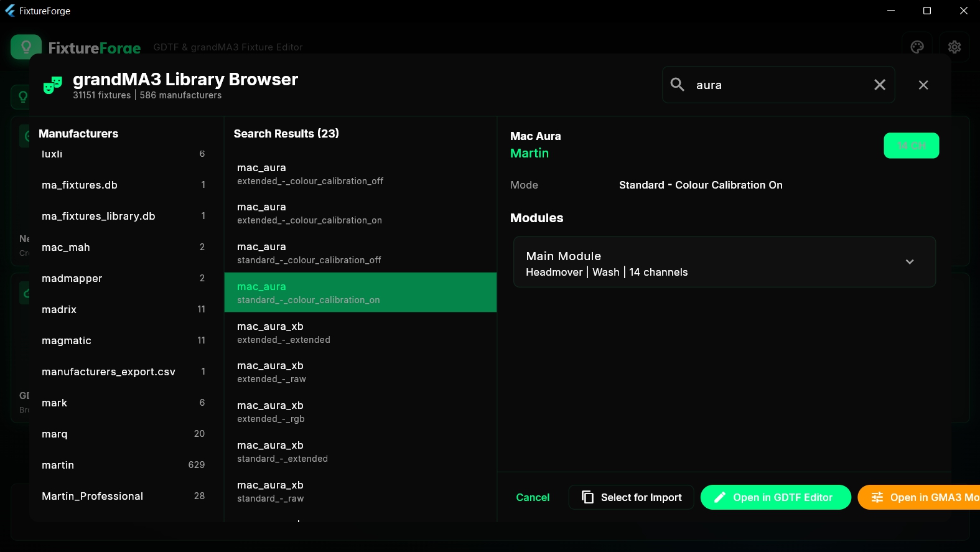Cancel the library browser selection
Image resolution: width=980 pixels, height=552 pixels.
[x=533, y=497]
